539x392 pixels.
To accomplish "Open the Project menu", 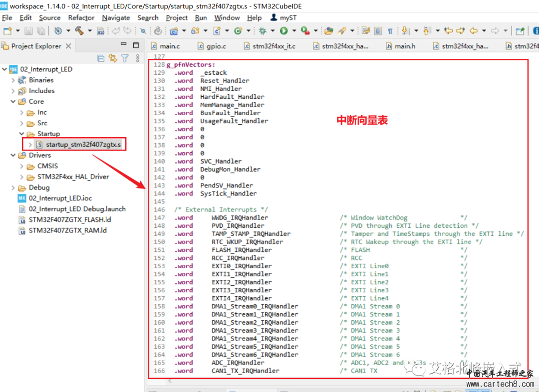I will point(177,18).
